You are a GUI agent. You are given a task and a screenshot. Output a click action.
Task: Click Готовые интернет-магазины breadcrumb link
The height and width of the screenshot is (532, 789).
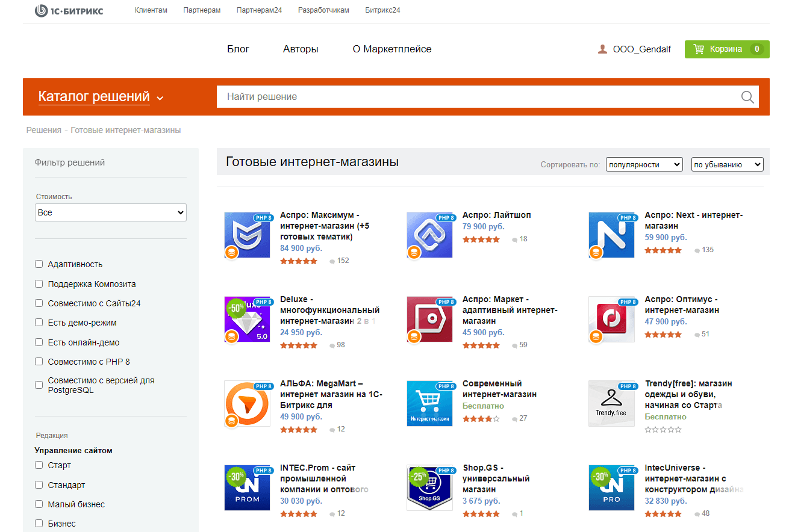coord(126,130)
